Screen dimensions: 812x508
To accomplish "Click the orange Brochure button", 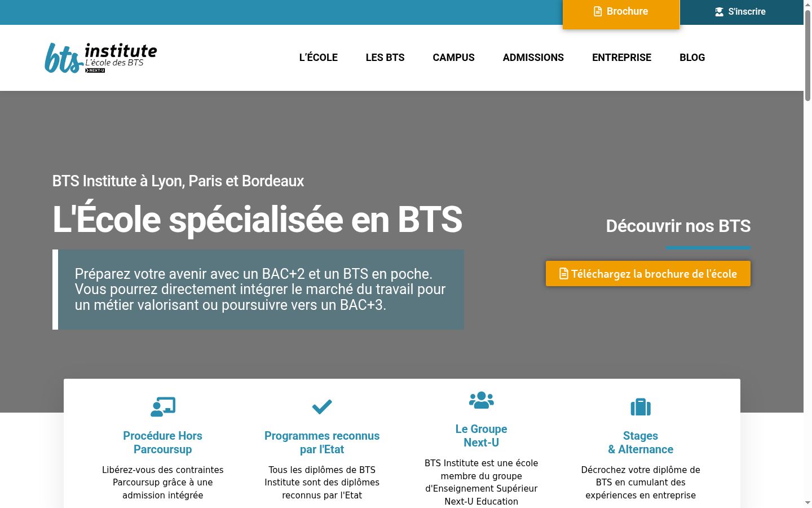I will [x=621, y=14].
